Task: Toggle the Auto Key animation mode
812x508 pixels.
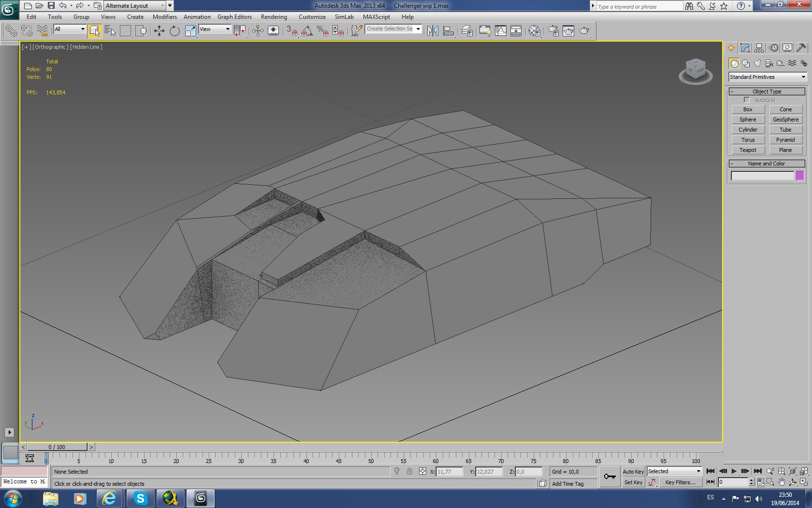Action: (x=633, y=472)
